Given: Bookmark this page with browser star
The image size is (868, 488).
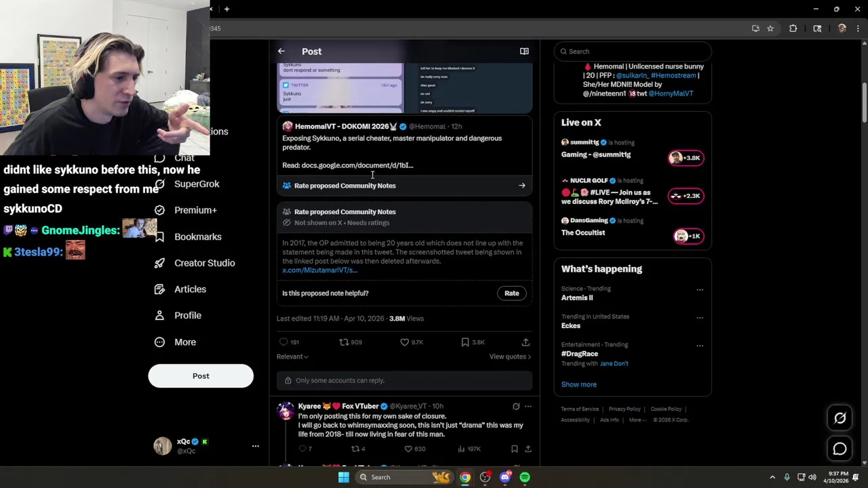Looking at the screenshot, I should 770,28.
